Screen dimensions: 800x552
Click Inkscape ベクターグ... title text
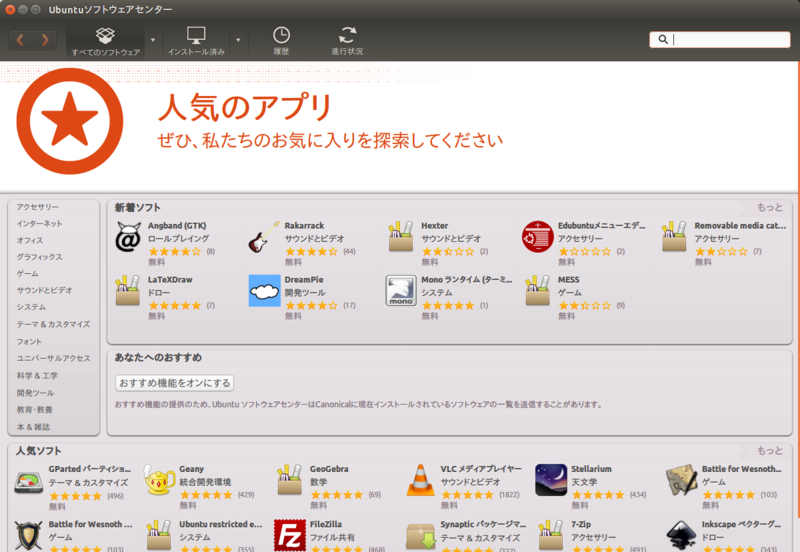741,524
